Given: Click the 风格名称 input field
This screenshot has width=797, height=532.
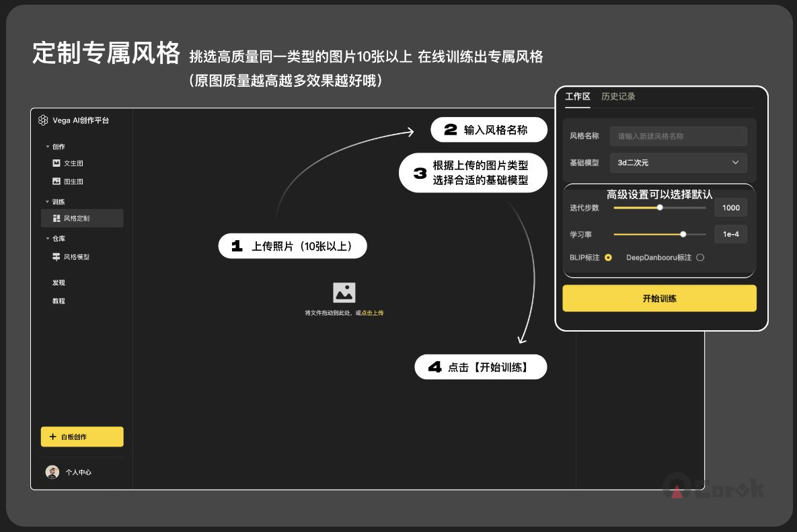Looking at the screenshot, I should pos(678,137).
